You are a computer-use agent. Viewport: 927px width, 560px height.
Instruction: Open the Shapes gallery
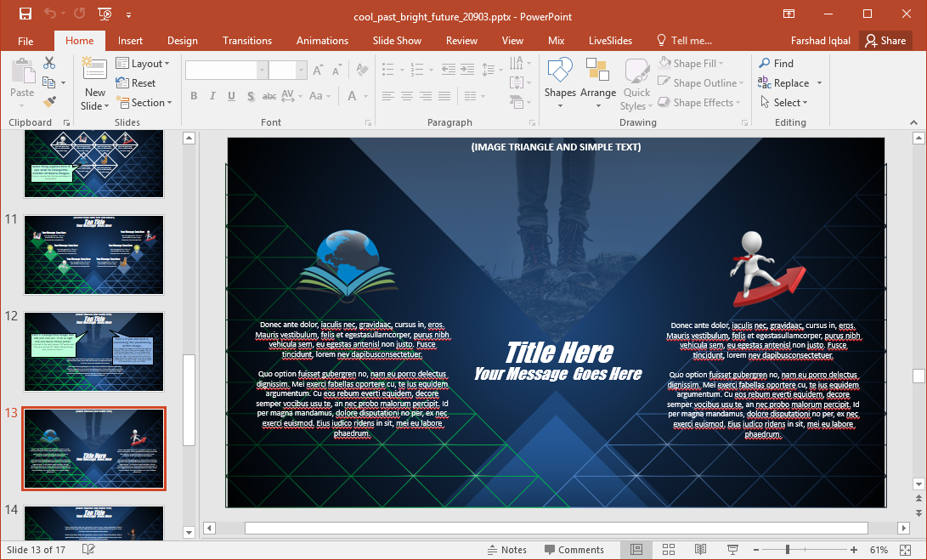pyautogui.click(x=560, y=82)
